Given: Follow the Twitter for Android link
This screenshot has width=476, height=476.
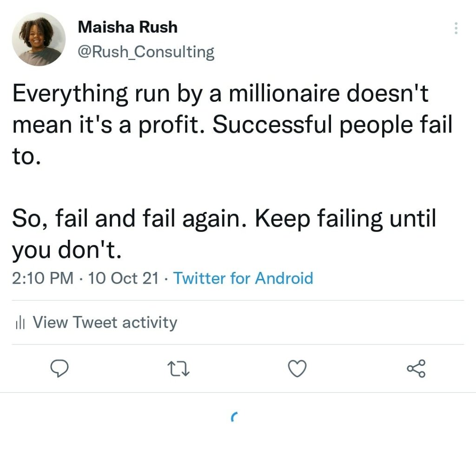Looking at the screenshot, I should [243, 278].
